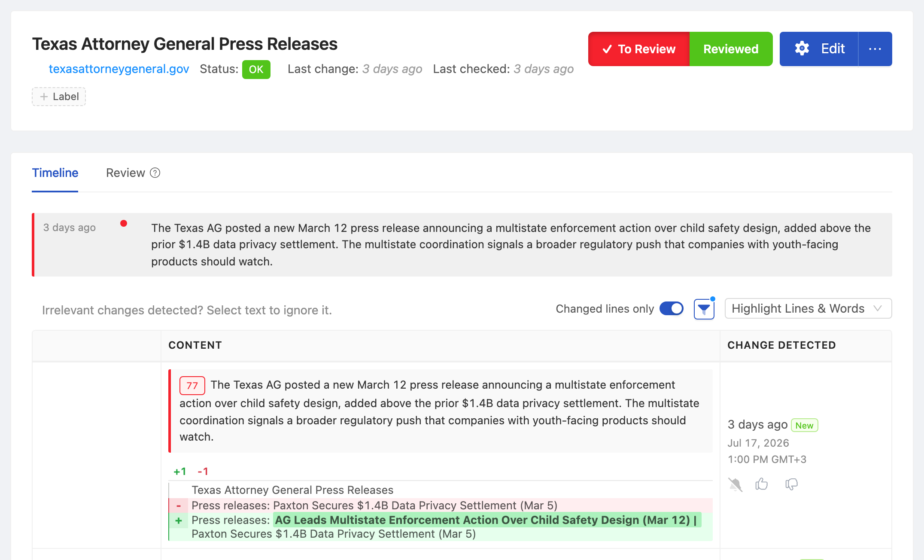This screenshot has height=560, width=924.
Task: Click the muted bell notification icon
Action: coord(735,484)
